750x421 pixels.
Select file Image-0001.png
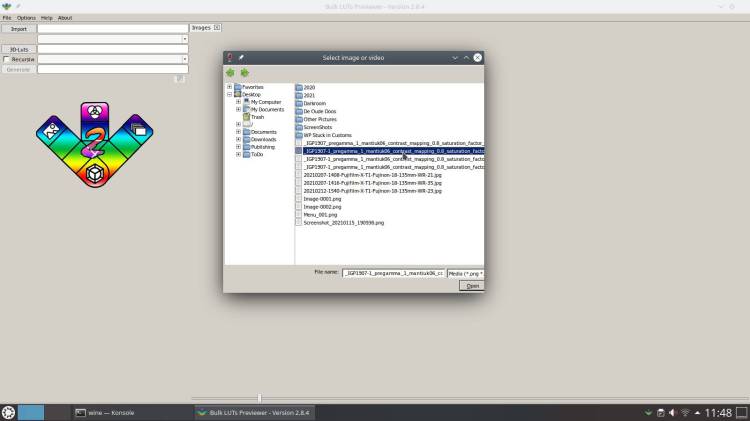(322, 199)
